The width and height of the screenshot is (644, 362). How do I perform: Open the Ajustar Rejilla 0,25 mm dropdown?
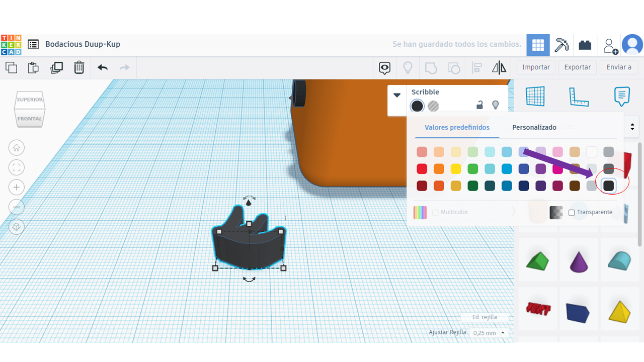pos(490,333)
